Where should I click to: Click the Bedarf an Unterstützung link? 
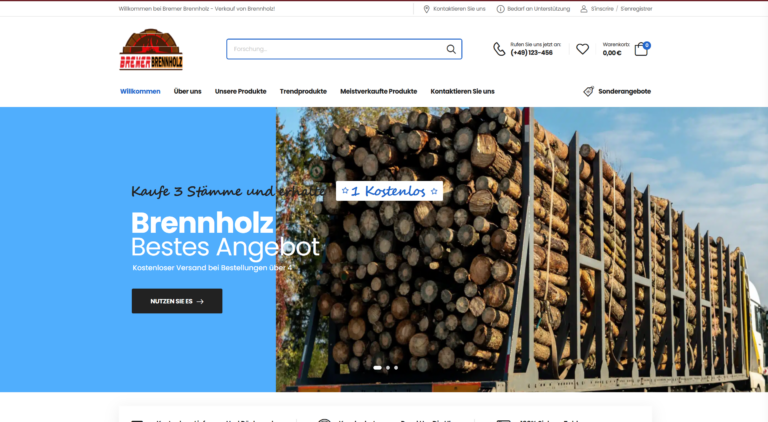(539, 8)
